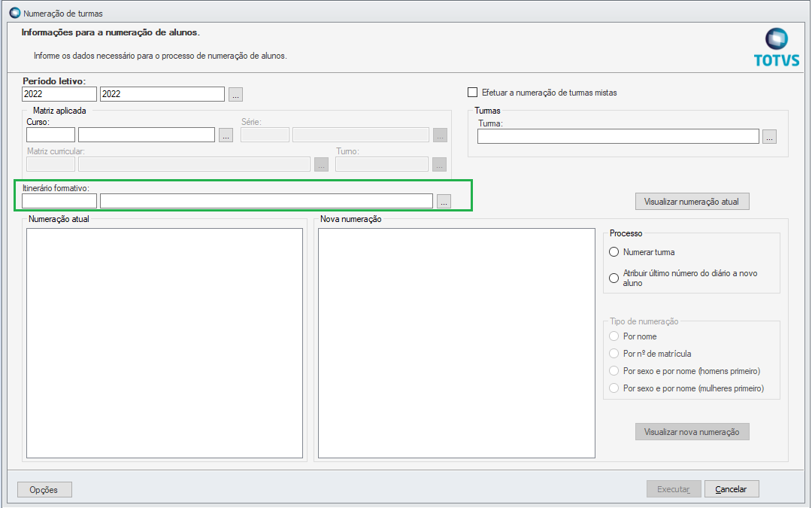Click the "Informações para a numeração de alunos." heading
The width and height of the screenshot is (812, 508).
(111, 32)
